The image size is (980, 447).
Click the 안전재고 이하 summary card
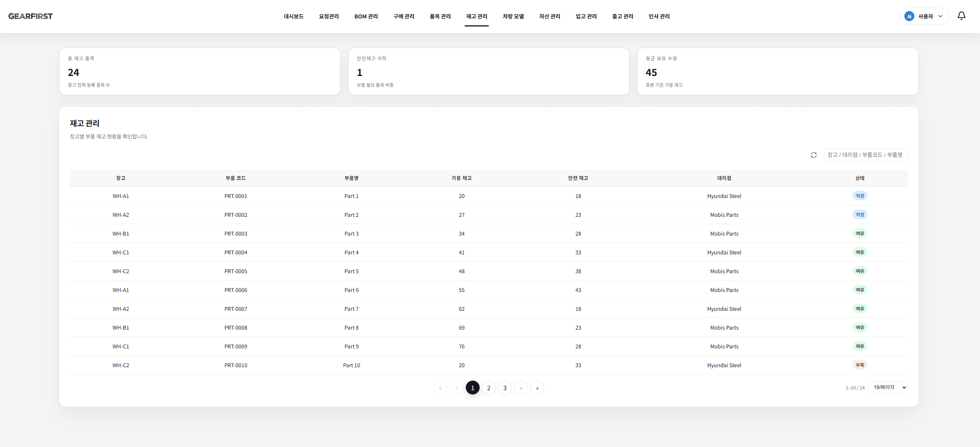point(488,71)
